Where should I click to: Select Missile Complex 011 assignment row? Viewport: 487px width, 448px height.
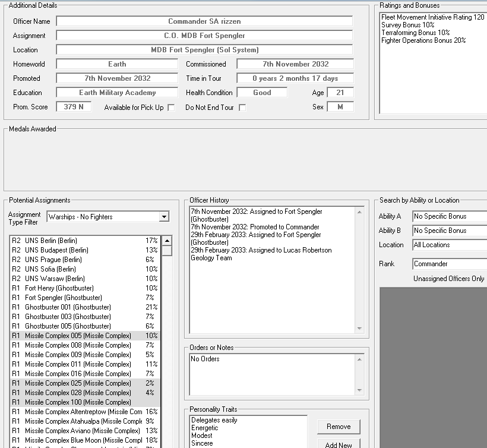click(x=86, y=364)
